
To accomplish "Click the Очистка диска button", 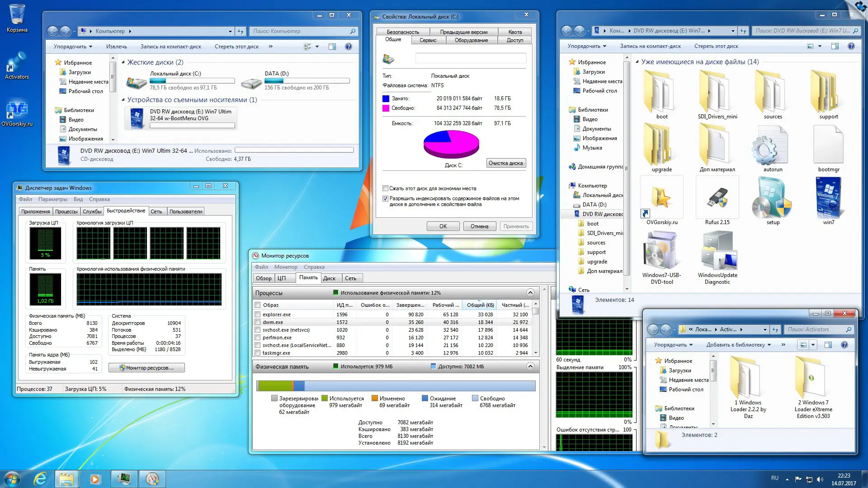I will click(506, 163).
